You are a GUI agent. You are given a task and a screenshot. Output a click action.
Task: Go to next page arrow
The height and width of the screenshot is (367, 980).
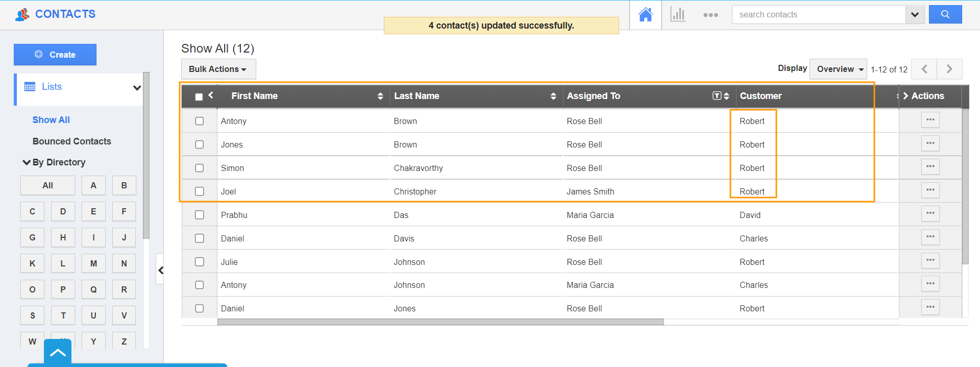coord(949,69)
